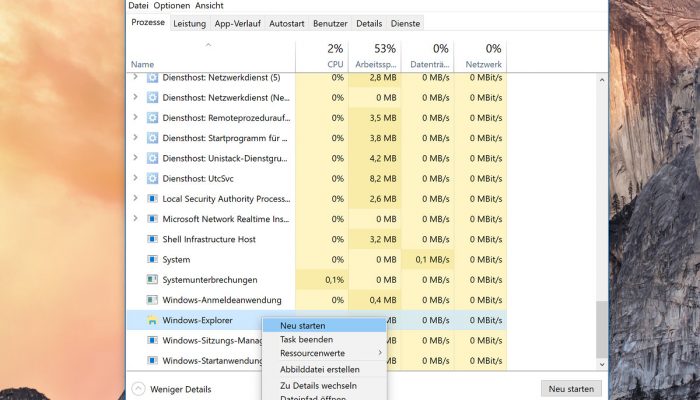Click gear icon of Diensthost: Netzwerkdienst (Ne...
This screenshot has height=400, width=700.
click(x=152, y=97)
